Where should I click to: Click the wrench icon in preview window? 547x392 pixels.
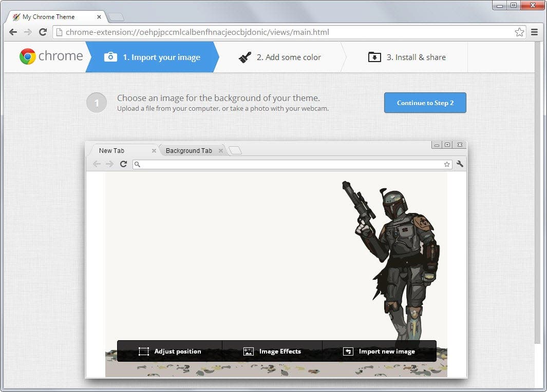(460, 164)
